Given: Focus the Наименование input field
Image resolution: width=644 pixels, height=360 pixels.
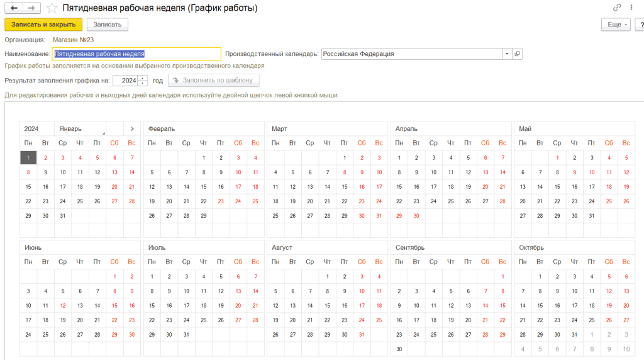Looking at the screenshot, I should pos(136,54).
